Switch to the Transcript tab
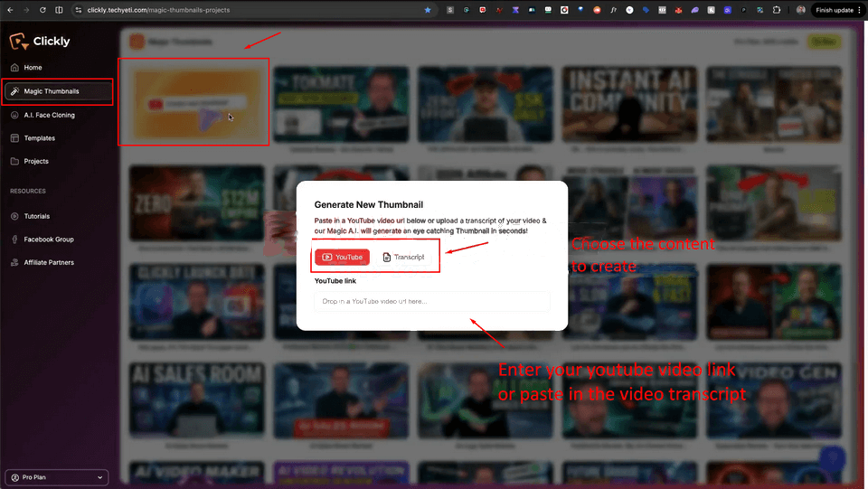The width and height of the screenshot is (868, 489). [403, 258]
